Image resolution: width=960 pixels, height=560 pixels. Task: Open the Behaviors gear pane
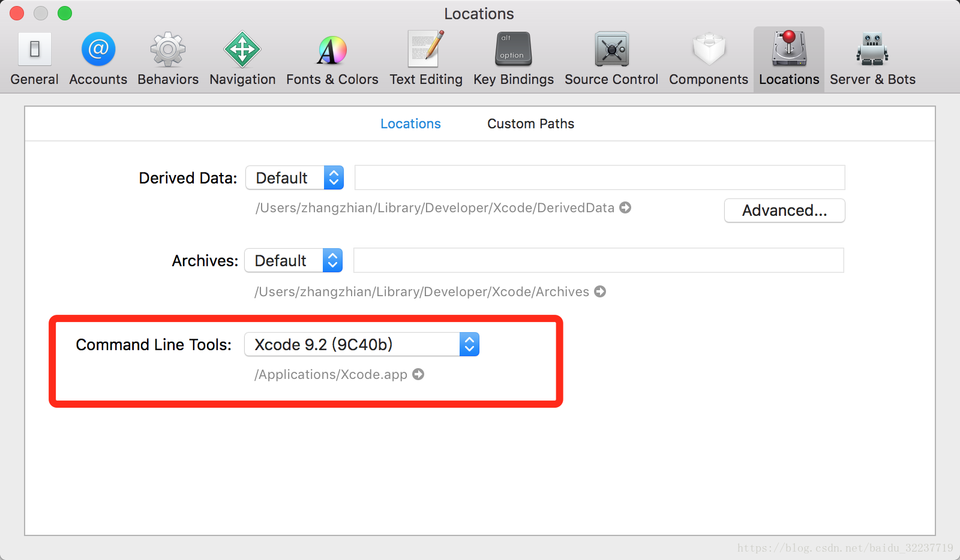pos(168,59)
